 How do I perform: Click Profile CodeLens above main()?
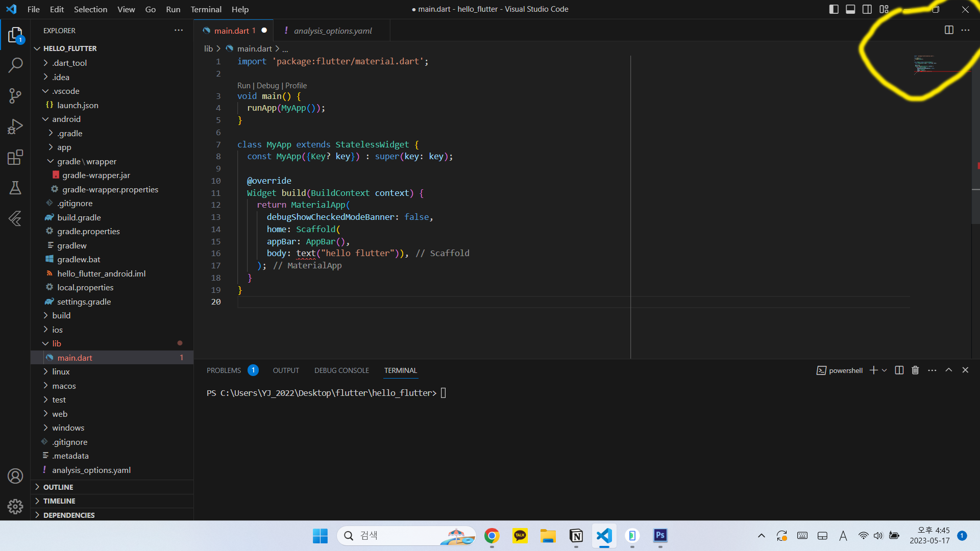coord(296,86)
